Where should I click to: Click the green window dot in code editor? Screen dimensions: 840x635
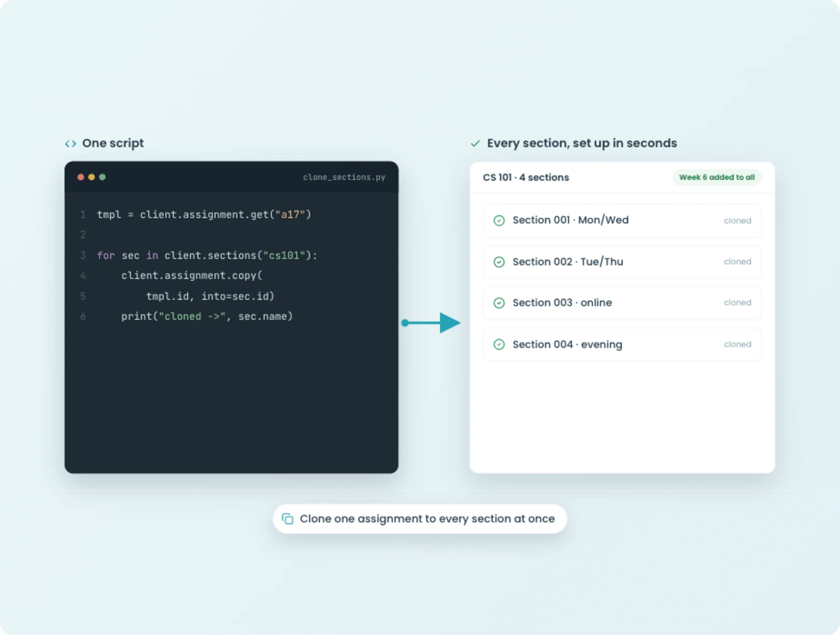coord(102,177)
